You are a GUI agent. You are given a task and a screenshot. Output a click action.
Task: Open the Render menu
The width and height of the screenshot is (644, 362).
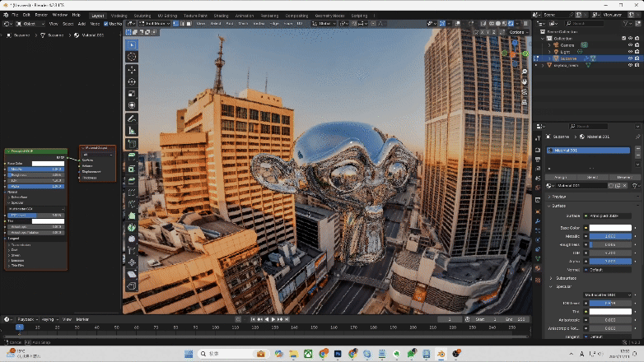pyautogui.click(x=41, y=15)
